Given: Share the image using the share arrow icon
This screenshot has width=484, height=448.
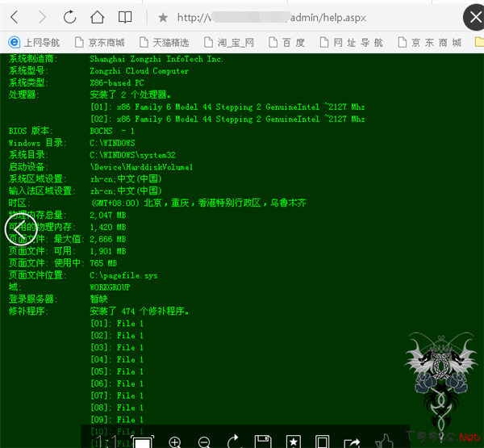Looking at the screenshot, I should pyautogui.click(x=352, y=442).
